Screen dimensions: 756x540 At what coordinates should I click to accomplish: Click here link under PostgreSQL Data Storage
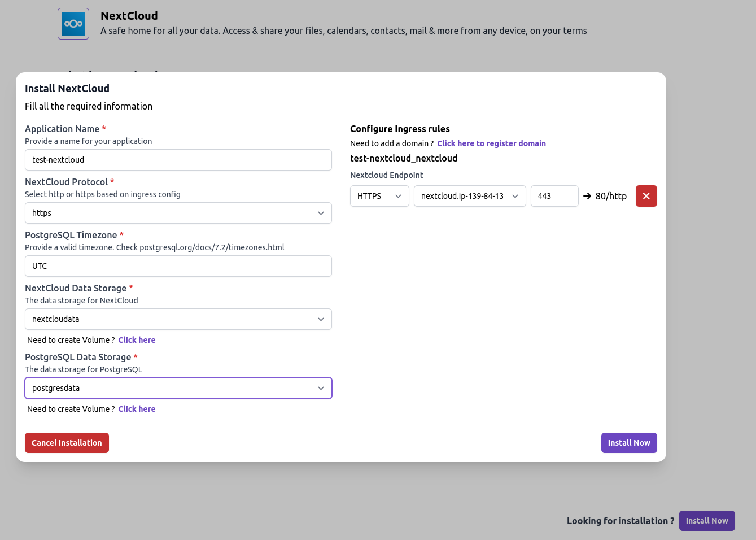[137, 409]
